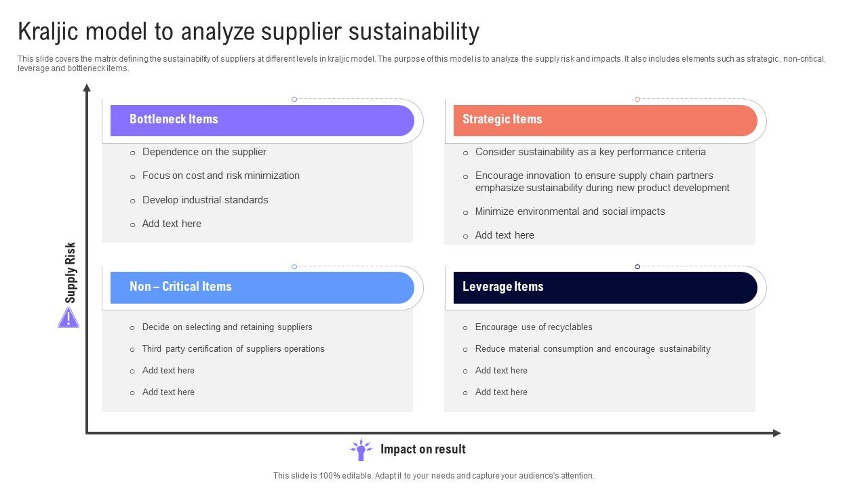Image resolution: width=868 pixels, height=488 pixels.
Task: Select the Leverage Items navy header
Action: click(x=605, y=287)
